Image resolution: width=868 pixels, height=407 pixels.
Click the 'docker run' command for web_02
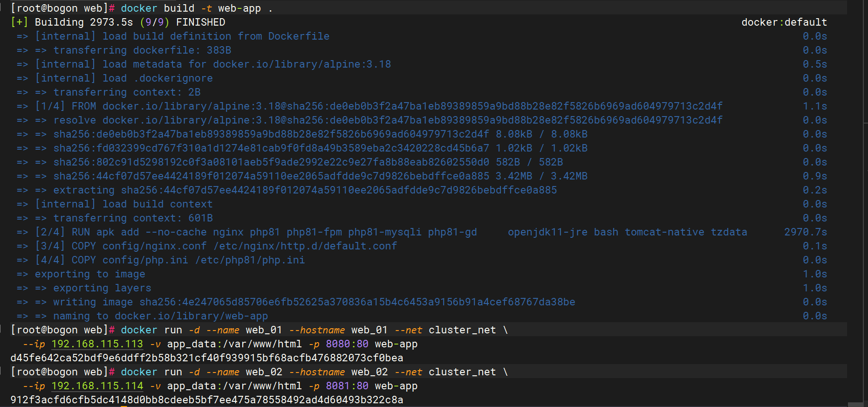click(314, 372)
